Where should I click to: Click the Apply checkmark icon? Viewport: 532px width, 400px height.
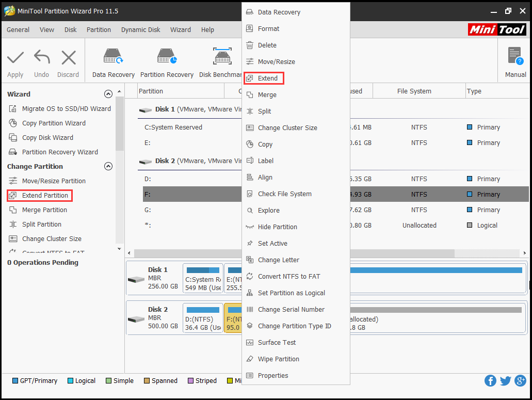coord(15,58)
